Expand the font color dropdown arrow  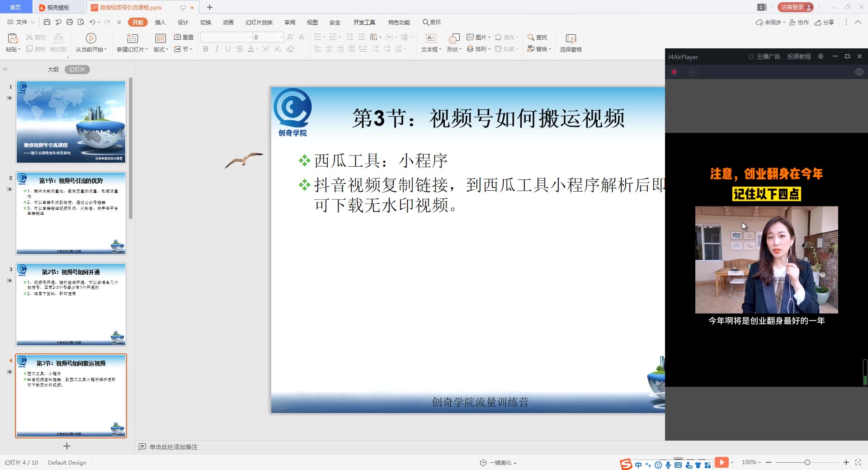point(258,49)
